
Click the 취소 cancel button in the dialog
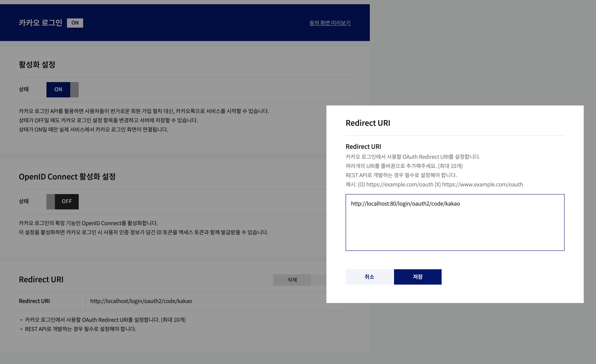pyautogui.click(x=370, y=277)
